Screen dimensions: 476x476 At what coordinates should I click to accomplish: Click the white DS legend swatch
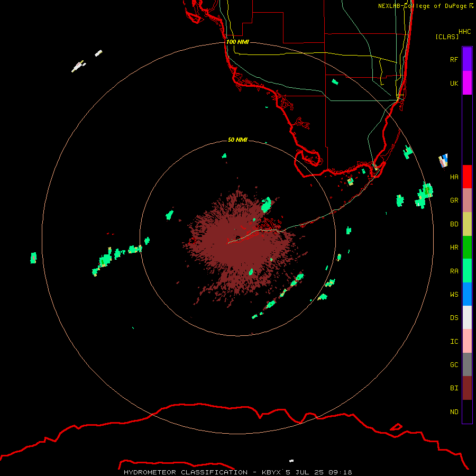pyautogui.click(x=467, y=317)
